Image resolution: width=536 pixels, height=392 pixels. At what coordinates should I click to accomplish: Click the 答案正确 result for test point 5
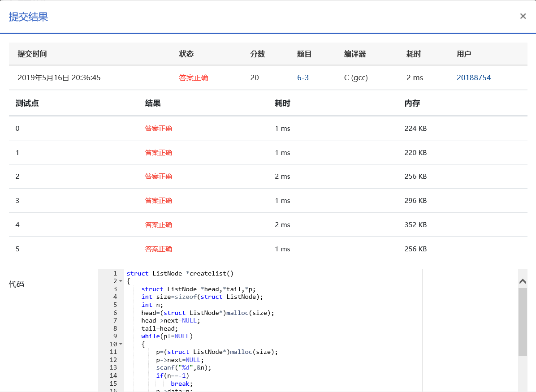[x=159, y=249]
